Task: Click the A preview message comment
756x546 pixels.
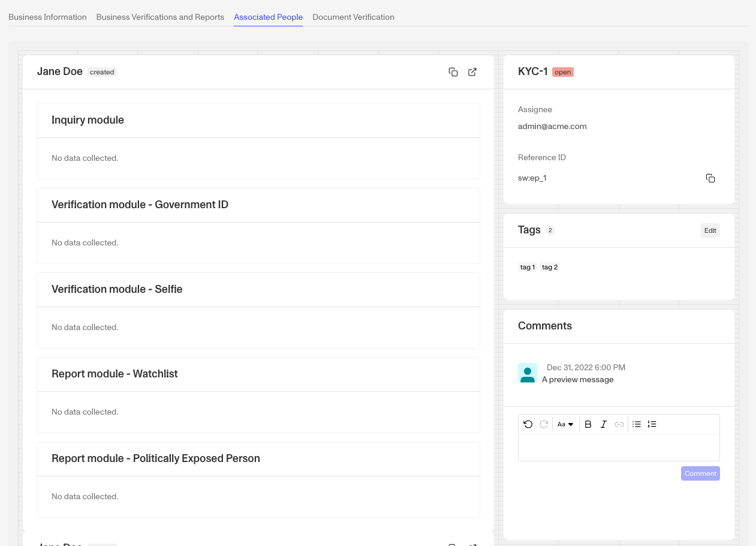Action: point(577,380)
